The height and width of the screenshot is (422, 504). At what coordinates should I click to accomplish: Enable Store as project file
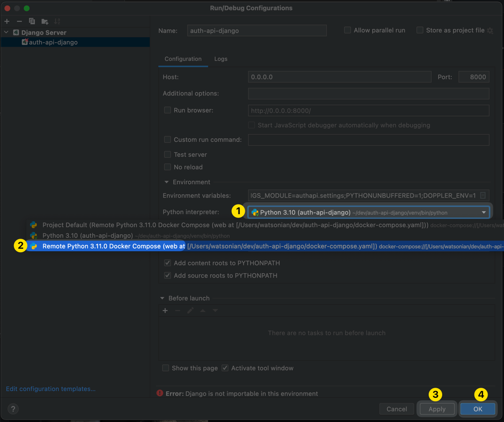tap(420, 30)
